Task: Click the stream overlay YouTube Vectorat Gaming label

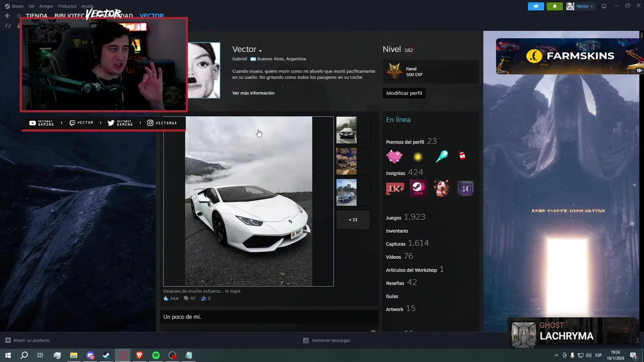Action: [42, 123]
